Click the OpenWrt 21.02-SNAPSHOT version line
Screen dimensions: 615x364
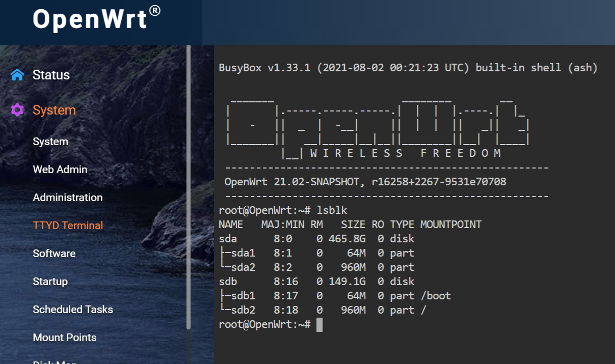pos(365,182)
